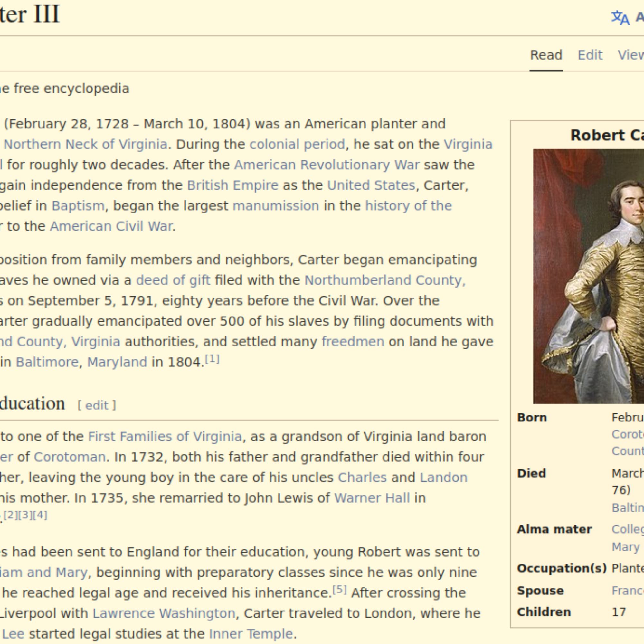Click the children count '17'
Screen dimensions: 644x644
(x=619, y=612)
